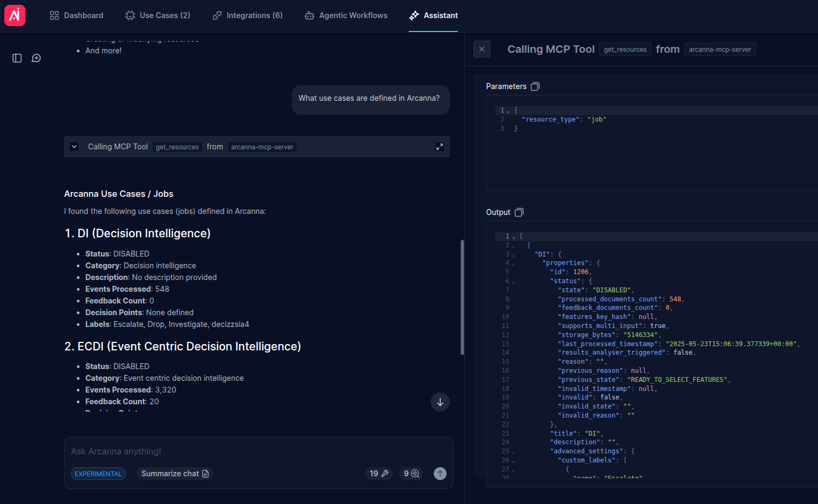Focus the Ask Arcanna anything input
This screenshot has width=818, height=504.
click(259, 451)
